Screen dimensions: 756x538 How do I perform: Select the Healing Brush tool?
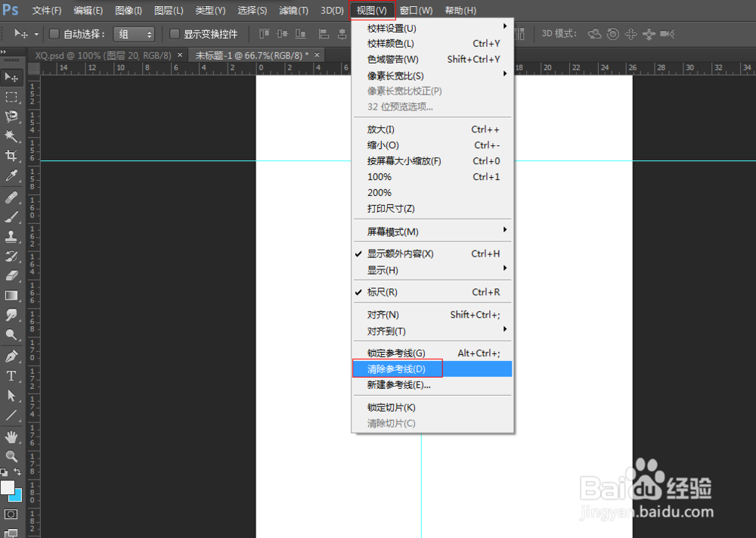click(x=11, y=197)
